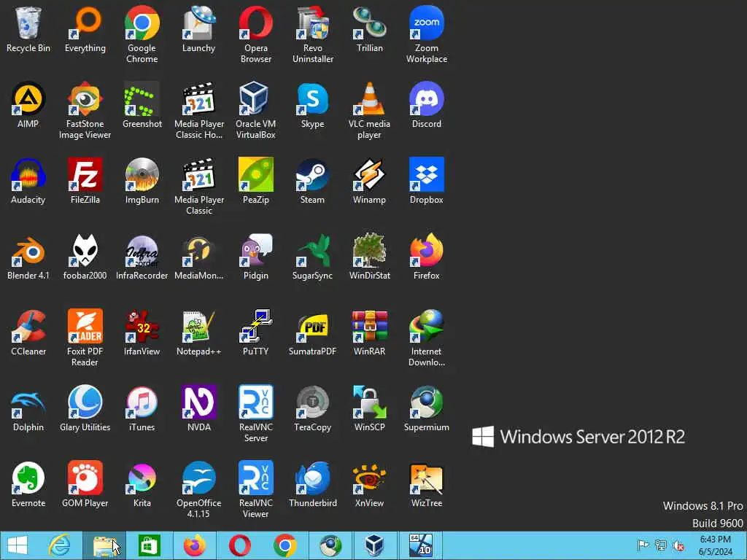This screenshot has height=560, width=747.
Task: Open File Explorer from the taskbar
Action: tap(104, 545)
